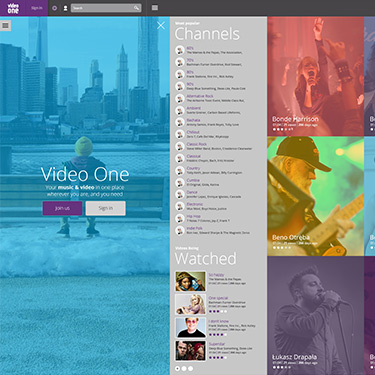Click the user profile icon in header
Viewport: 375px width, 375px height.
(65, 8)
